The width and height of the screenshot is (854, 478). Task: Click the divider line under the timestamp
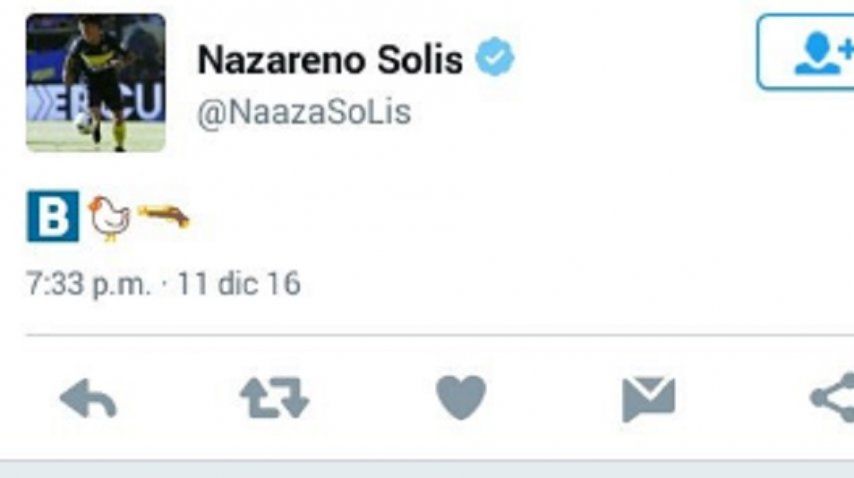tap(440, 335)
